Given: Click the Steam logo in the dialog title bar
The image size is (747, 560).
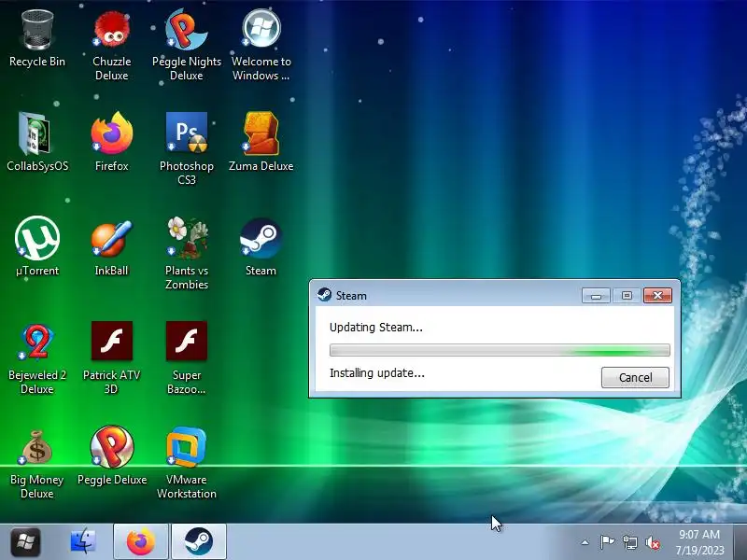Looking at the screenshot, I should click(324, 295).
